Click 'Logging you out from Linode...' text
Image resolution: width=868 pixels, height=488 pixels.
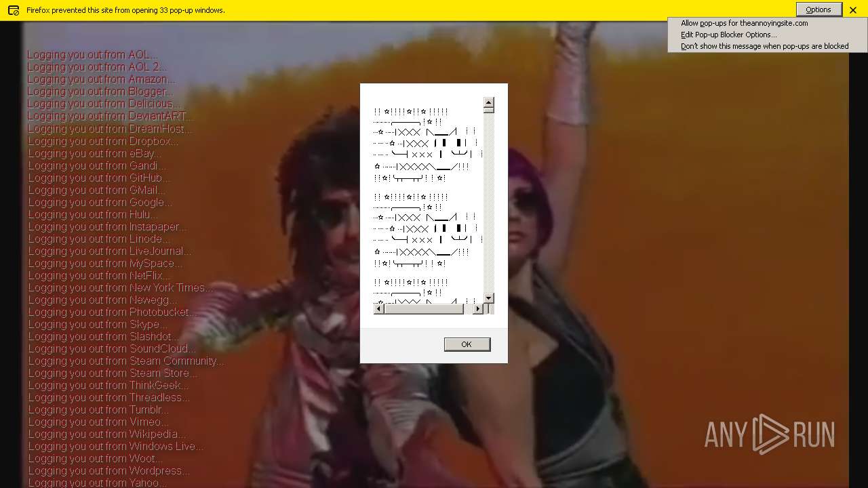pyautogui.click(x=99, y=239)
